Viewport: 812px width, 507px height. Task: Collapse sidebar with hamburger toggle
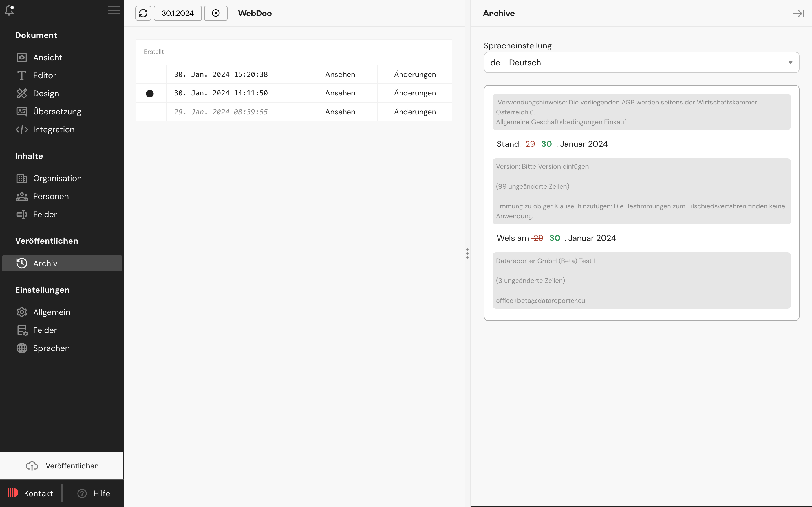[x=113, y=10]
